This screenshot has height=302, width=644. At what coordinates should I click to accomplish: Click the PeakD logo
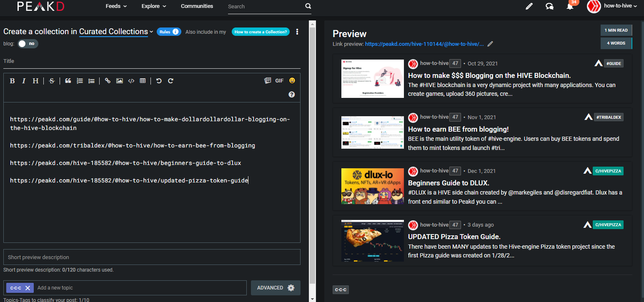(41, 6)
